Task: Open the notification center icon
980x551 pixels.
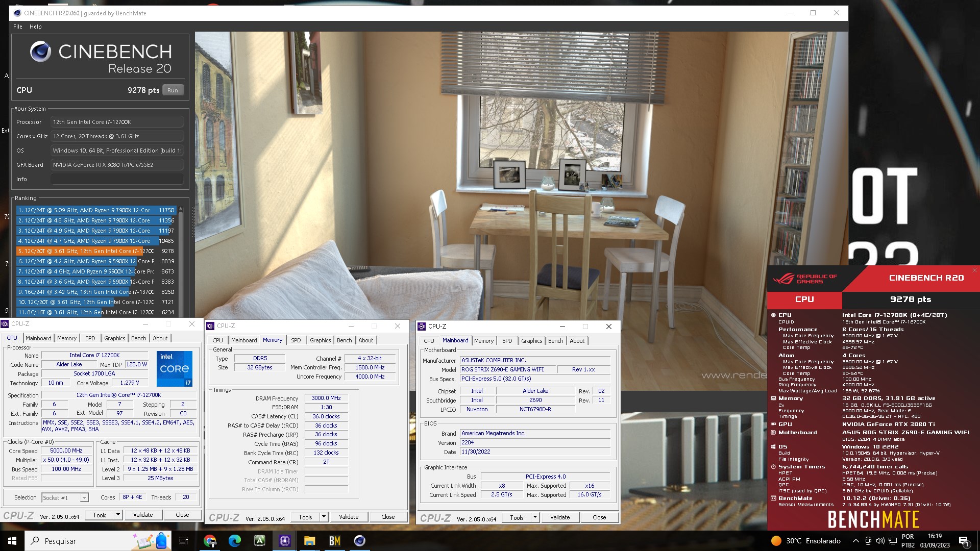Action: [964, 541]
